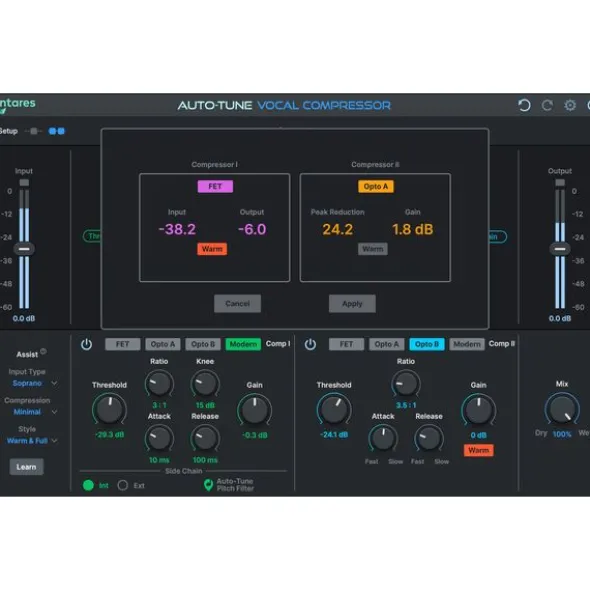Click Comp II Threshold knob
Screen dimensions: 590x591
tap(334, 410)
